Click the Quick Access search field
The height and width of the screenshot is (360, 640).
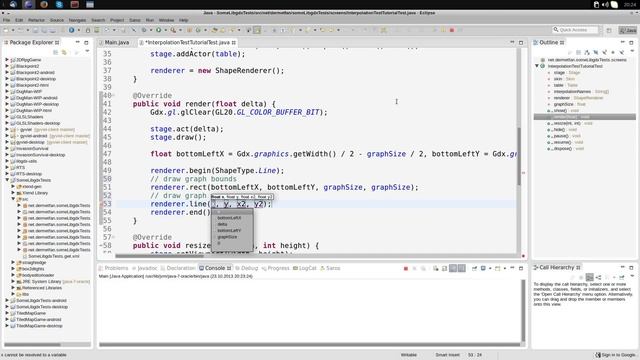click(576, 30)
